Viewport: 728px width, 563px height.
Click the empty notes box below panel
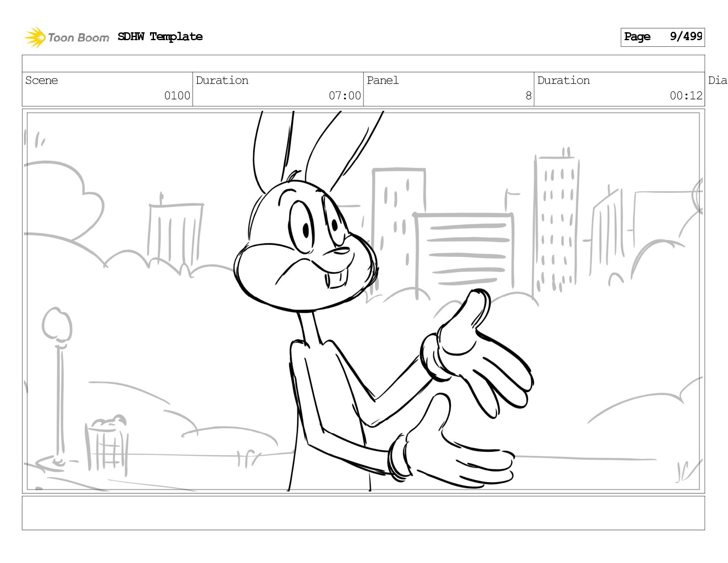coord(364,513)
